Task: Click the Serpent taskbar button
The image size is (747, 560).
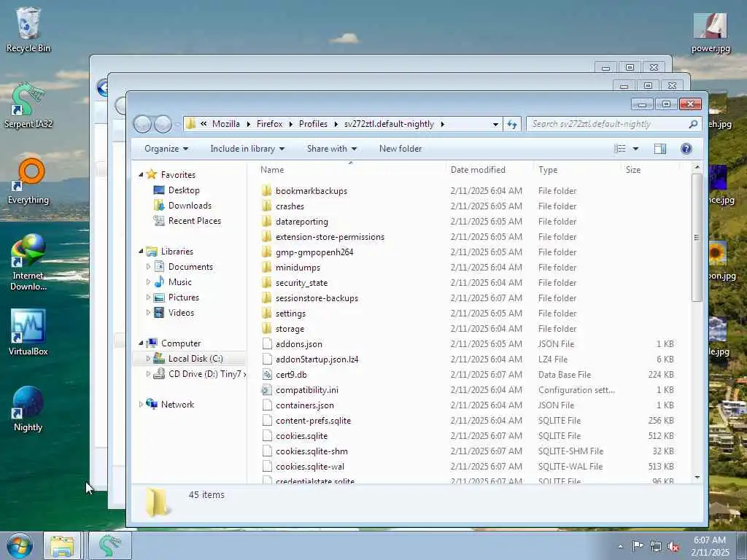Action: [110, 545]
